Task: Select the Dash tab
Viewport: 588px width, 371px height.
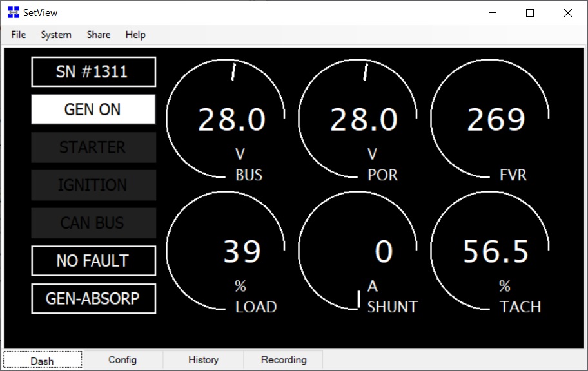Action: [43, 361]
